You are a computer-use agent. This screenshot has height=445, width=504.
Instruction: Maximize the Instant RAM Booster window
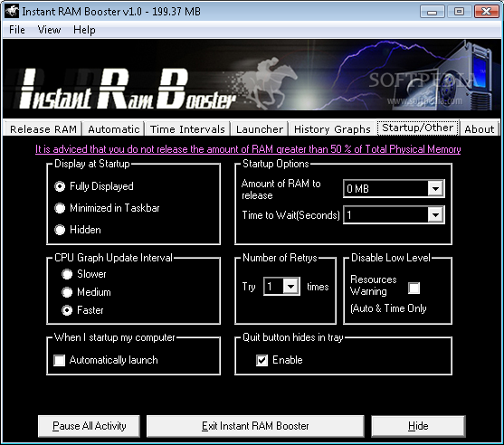459,12
